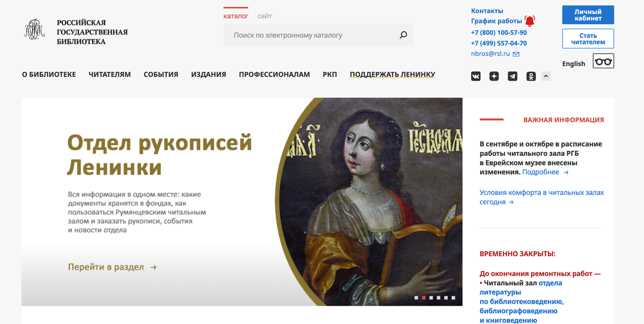Switch to the «сайт» search tab

point(265,16)
